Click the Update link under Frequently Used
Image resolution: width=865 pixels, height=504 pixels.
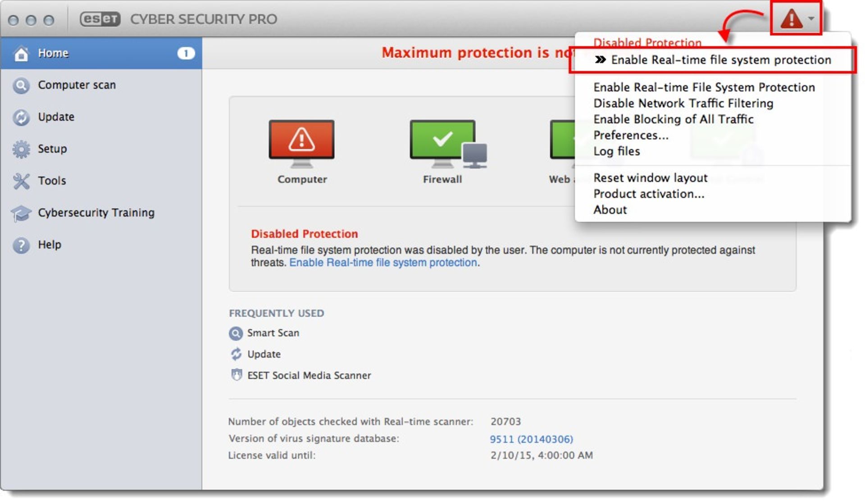[264, 354]
